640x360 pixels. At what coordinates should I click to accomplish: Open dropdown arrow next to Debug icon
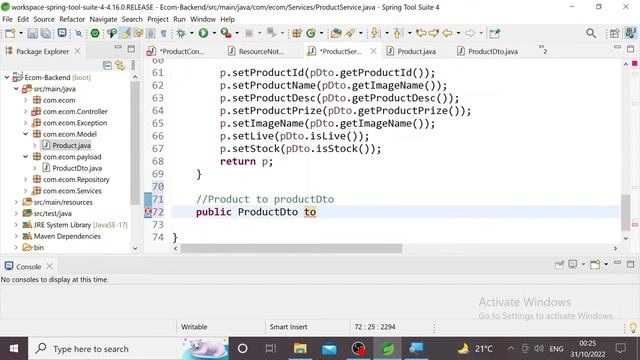point(191,33)
